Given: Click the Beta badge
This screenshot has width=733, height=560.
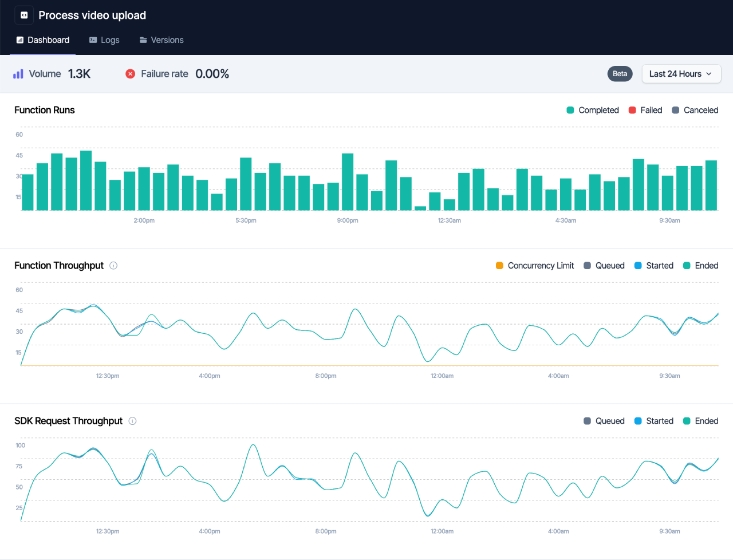Looking at the screenshot, I should tap(620, 74).
